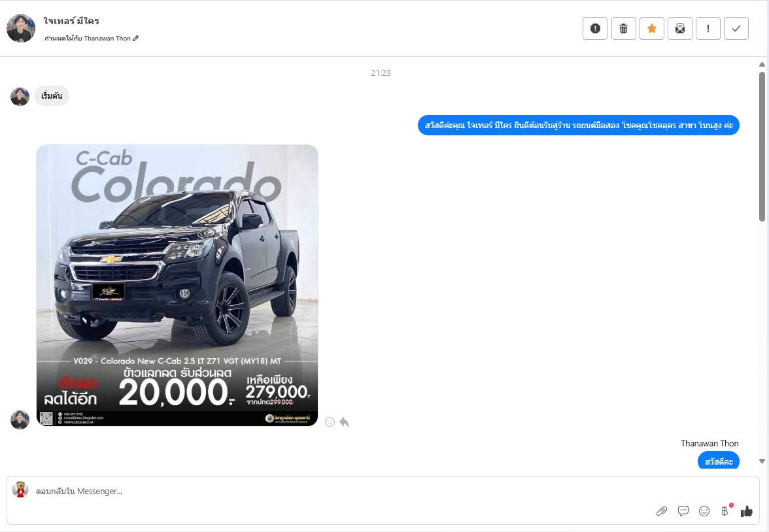Reply to the image message arrow
This screenshot has height=532, width=769.
344,422
